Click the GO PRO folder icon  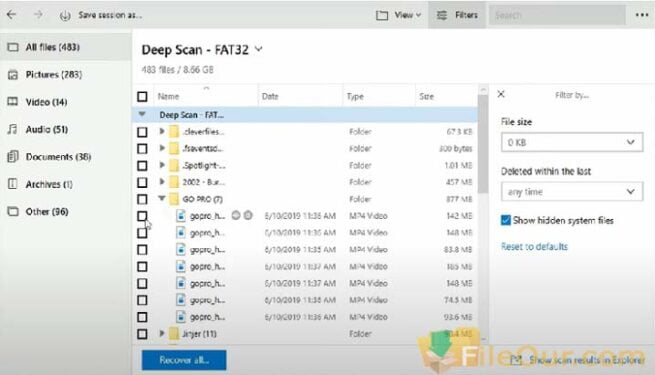click(174, 199)
